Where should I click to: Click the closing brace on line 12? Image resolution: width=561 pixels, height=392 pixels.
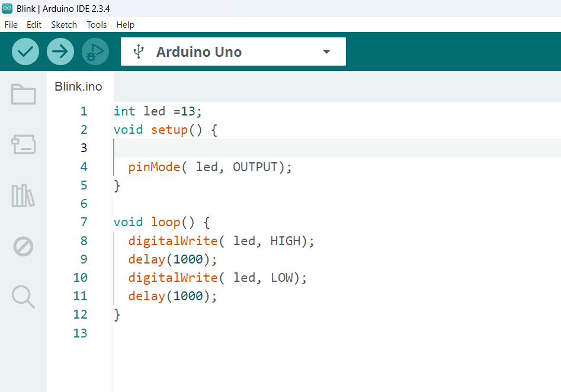click(117, 315)
